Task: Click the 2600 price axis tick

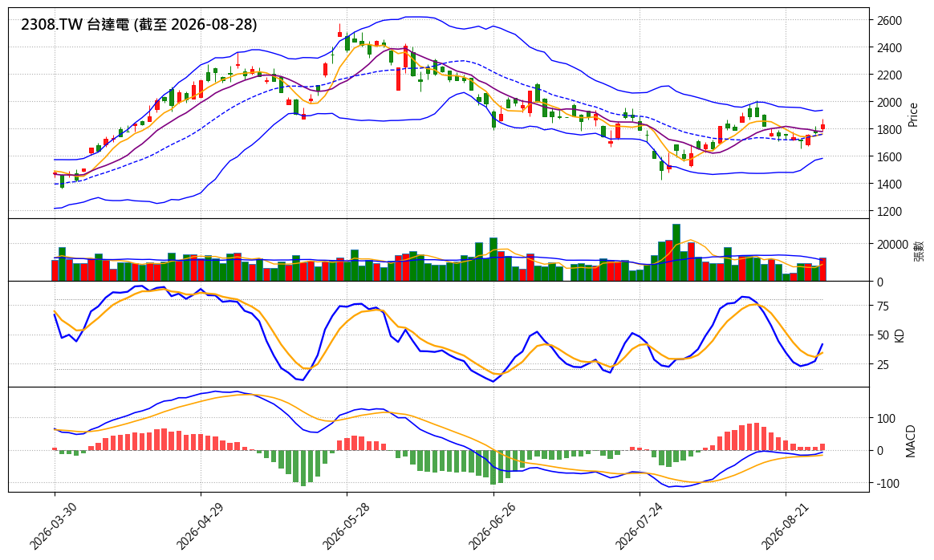Action: [x=889, y=20]
